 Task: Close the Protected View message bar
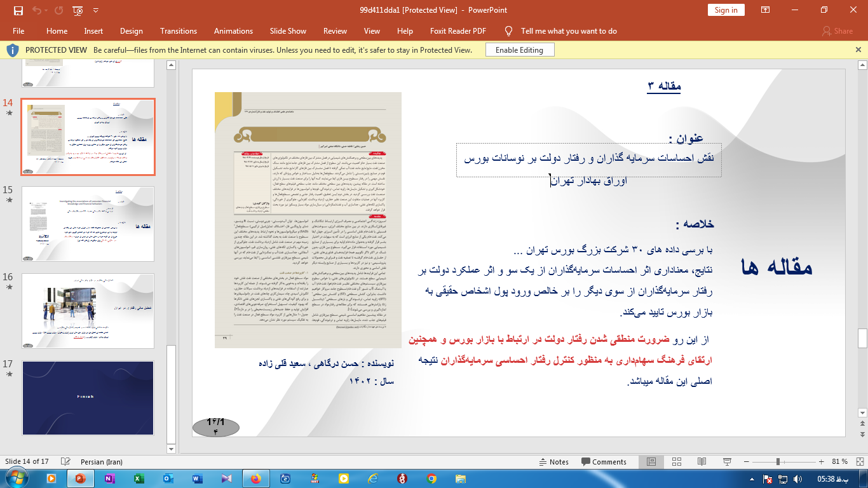pyautogui.click(x=858, y=50)
